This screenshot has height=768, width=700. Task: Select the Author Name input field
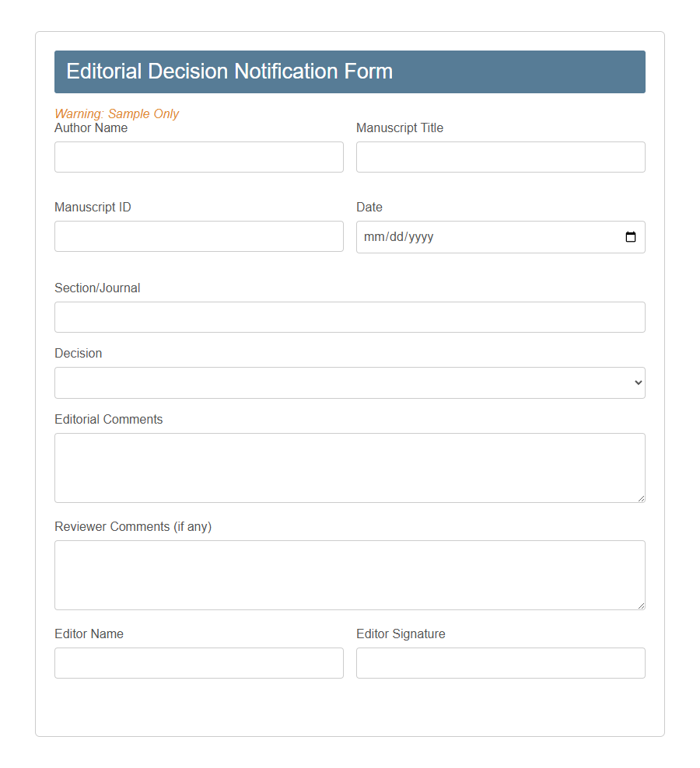point(198,157)
